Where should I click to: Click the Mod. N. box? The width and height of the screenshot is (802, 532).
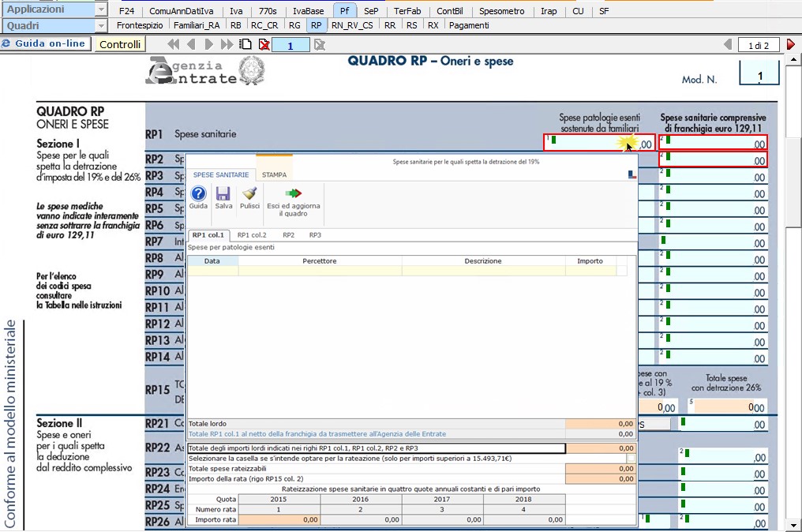[x=759, y=73]
